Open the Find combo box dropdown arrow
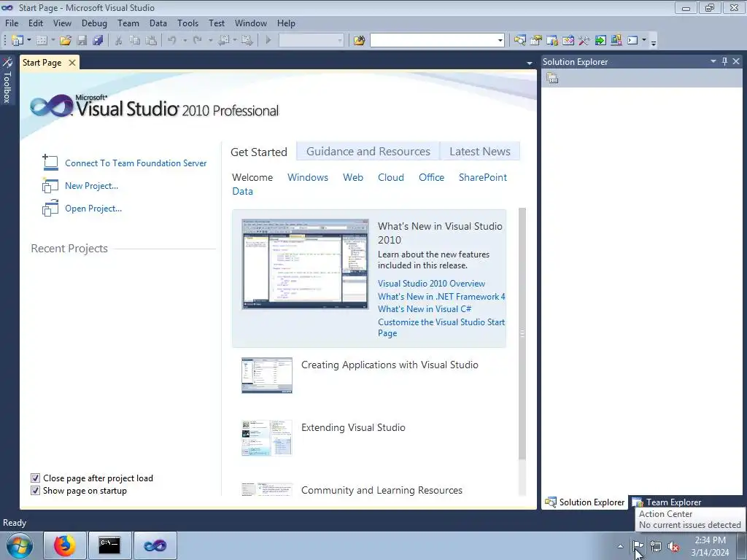 click(x=500, y=41)
